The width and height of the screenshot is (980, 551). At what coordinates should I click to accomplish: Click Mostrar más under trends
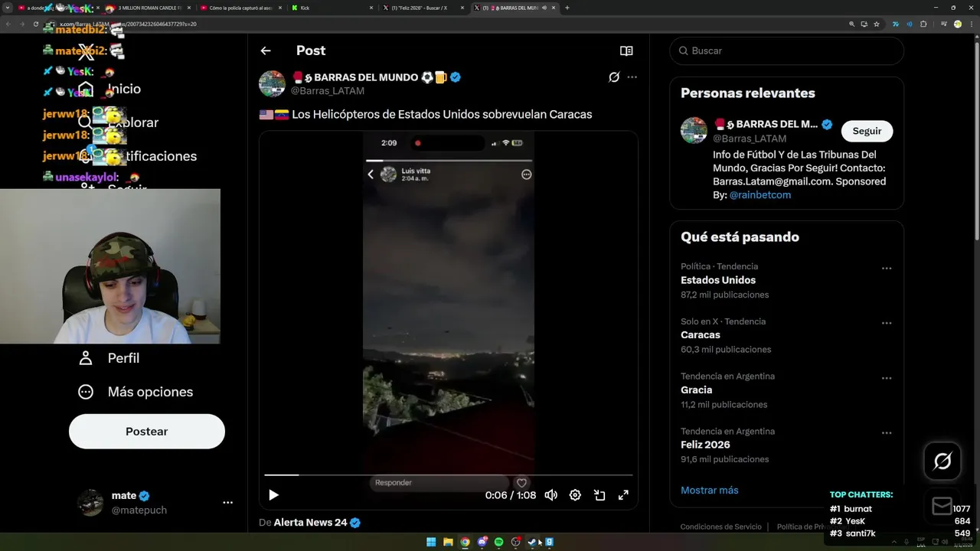pos(710,491)
